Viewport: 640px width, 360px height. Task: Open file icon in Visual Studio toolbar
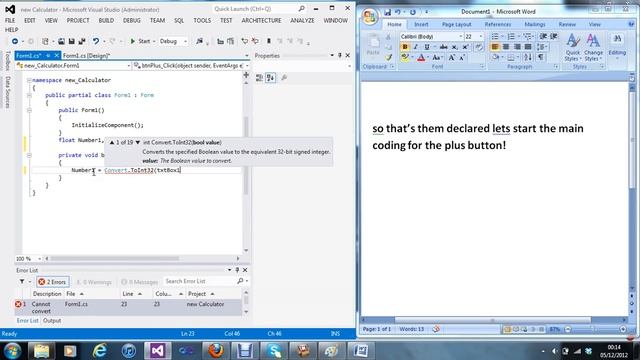61,41
